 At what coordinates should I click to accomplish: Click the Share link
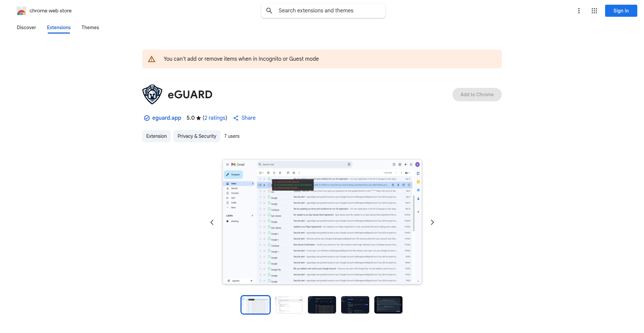245,118
